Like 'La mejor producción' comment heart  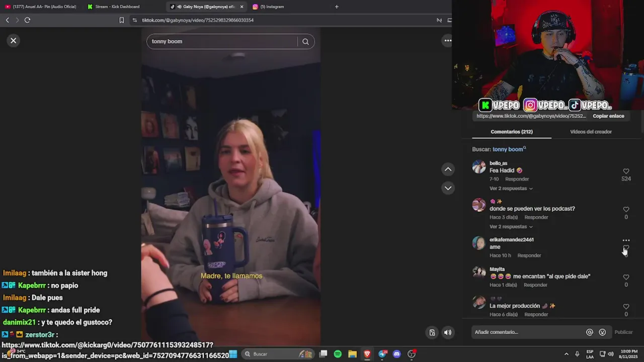coord(626,307)
